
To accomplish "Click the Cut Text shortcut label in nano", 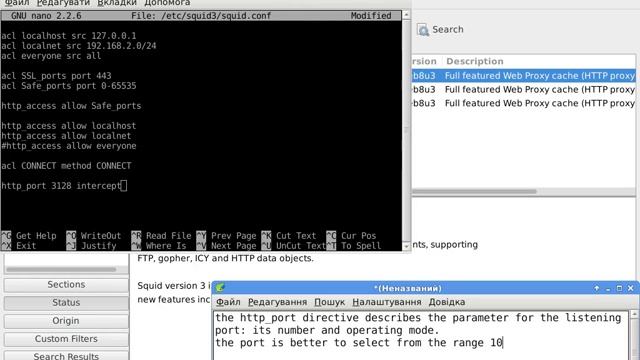I will [296, 236].
